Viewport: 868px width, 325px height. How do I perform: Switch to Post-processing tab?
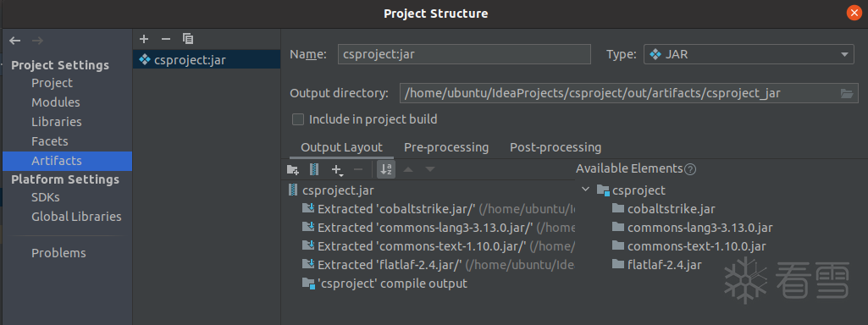pos(556,147)
